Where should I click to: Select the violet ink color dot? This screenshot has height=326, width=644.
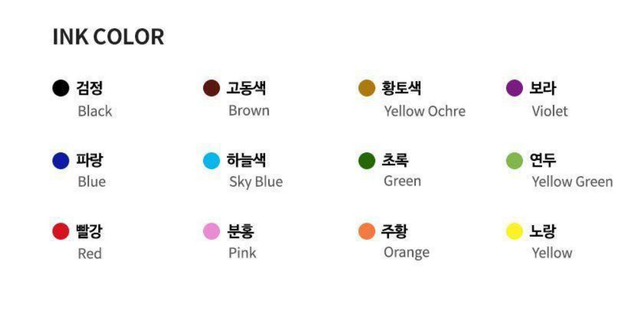click(x=515, y=88)
